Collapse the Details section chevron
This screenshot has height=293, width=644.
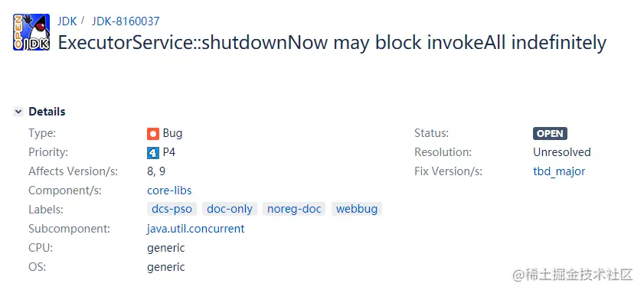pos(18,112)
